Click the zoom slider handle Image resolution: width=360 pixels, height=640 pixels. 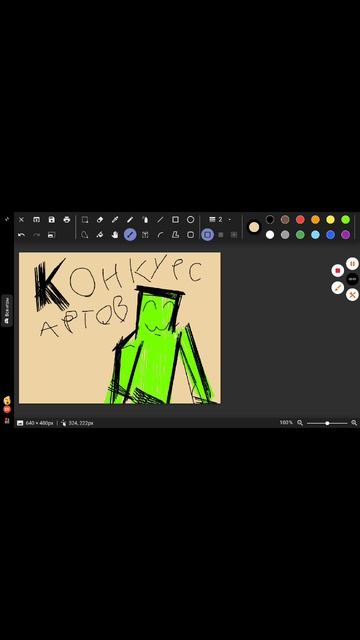tap(327, 423)
